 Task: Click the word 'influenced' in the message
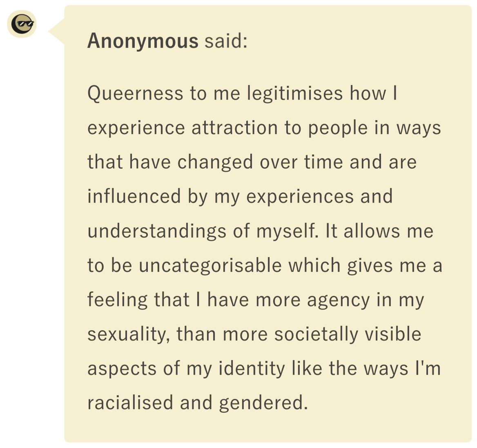click(x=134, y=196)
